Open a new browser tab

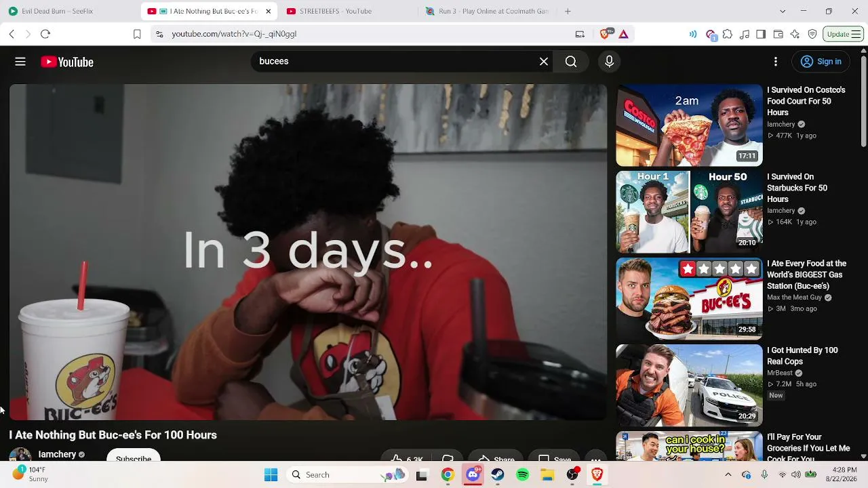pos(568,12)
